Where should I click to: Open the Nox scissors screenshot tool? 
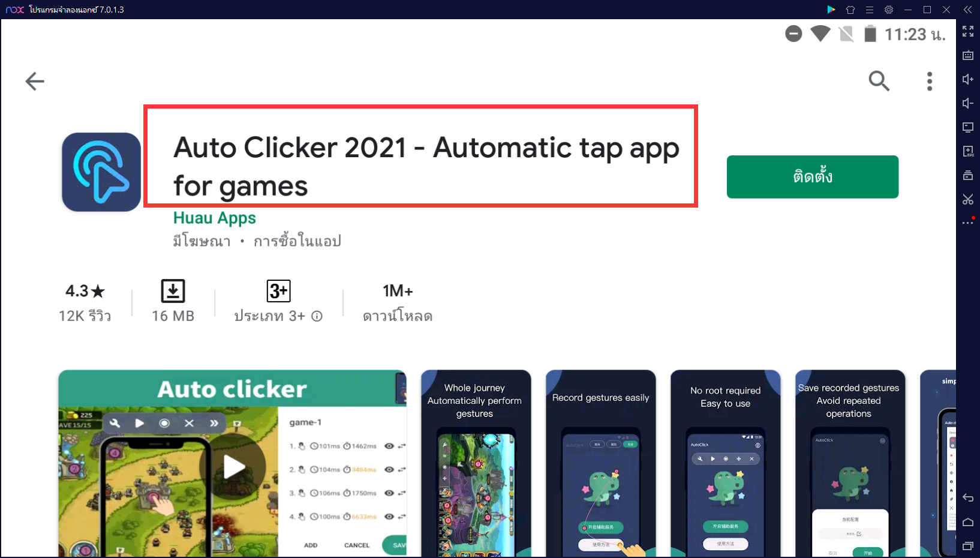pos(968,199)
